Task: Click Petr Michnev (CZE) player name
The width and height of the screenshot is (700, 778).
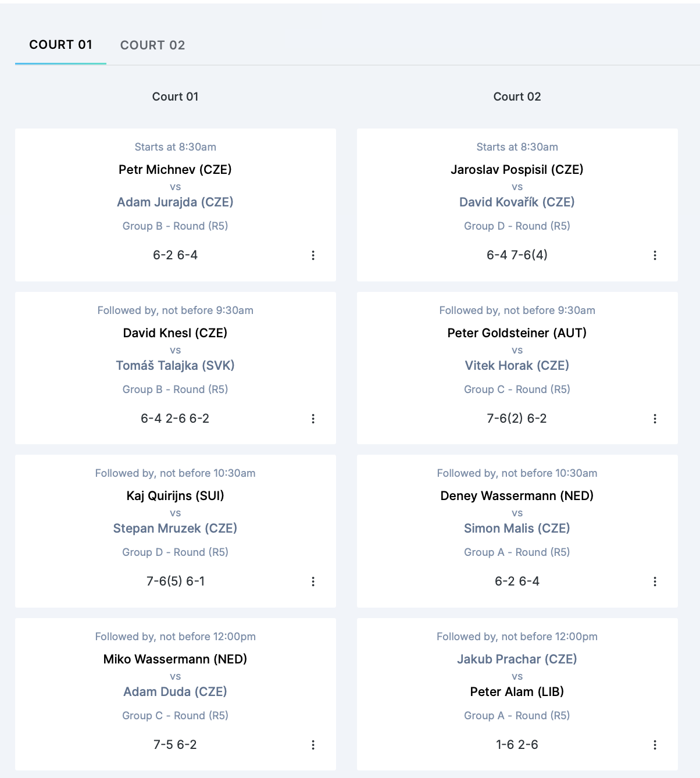Action: point(175,170)
